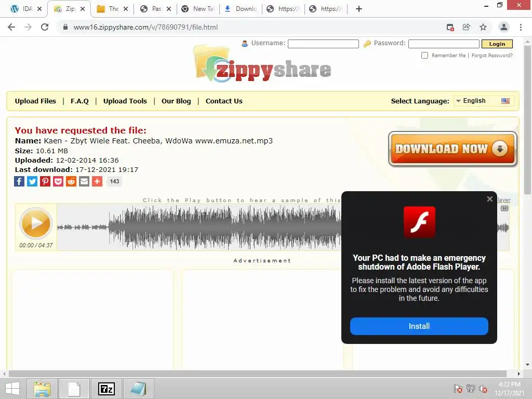Click the scroll down arrow

coord(527,365)
